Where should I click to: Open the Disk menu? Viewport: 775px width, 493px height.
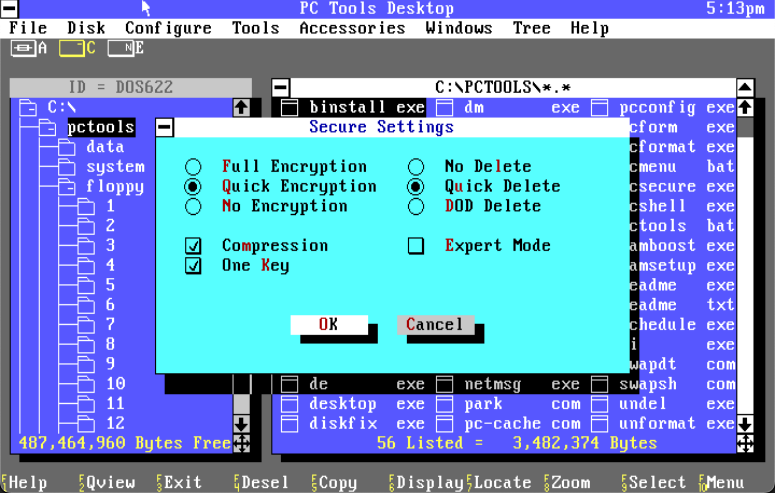click(x=86, y=28)
